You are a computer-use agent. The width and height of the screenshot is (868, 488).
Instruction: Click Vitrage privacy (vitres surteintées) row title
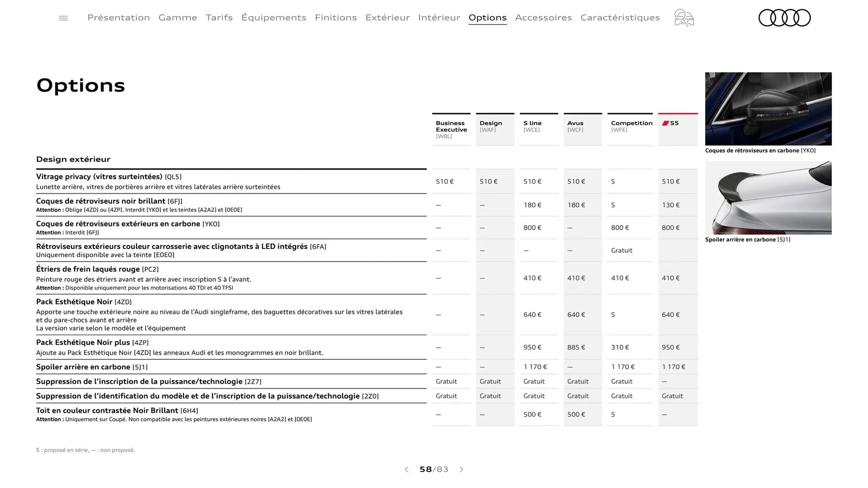[109, 177]
